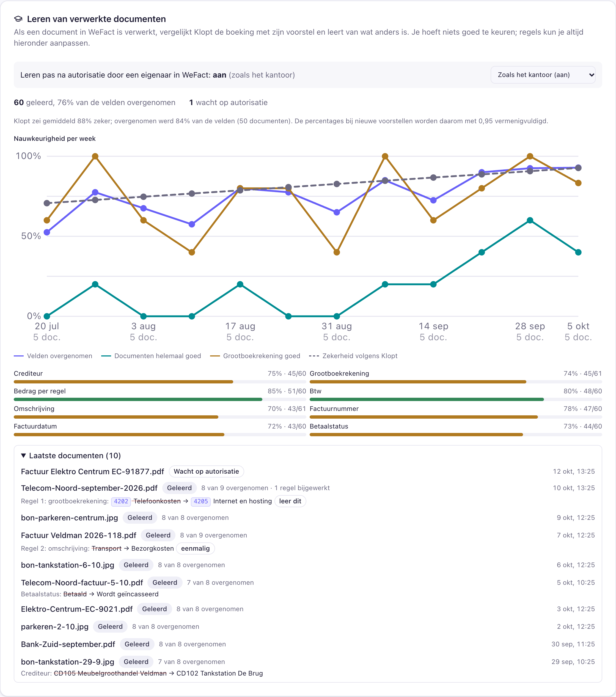Click the '20 jul' x-axis label
The width and height of the screenshot is (616, 697).
pos(47,326)
